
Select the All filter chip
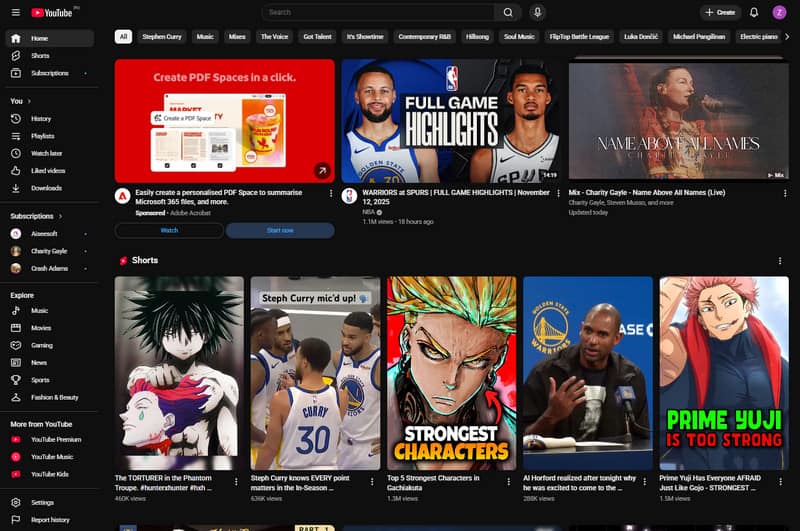tap(123, 37)
